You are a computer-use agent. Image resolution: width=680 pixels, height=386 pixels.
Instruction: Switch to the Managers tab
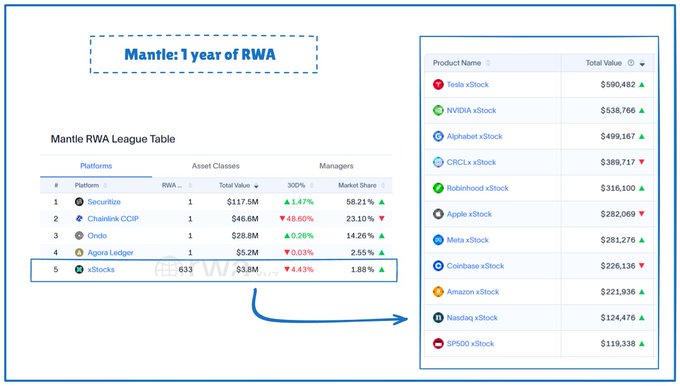pos(336,166)
